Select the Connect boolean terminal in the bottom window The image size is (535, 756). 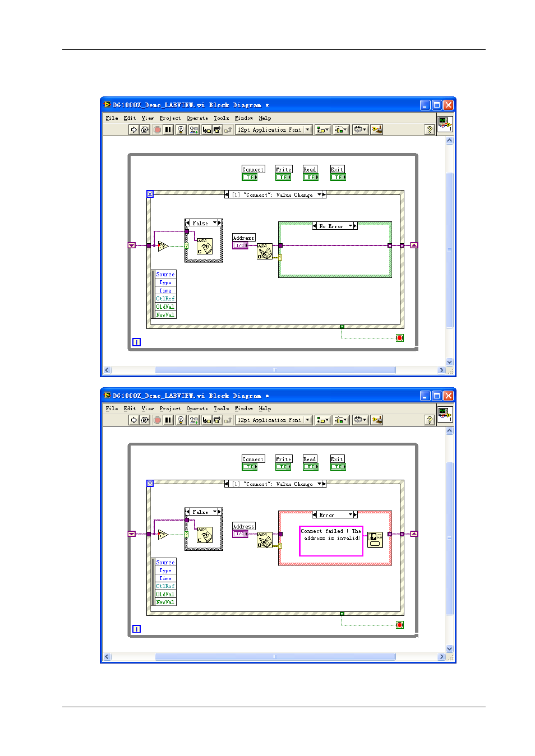(250, 466)
